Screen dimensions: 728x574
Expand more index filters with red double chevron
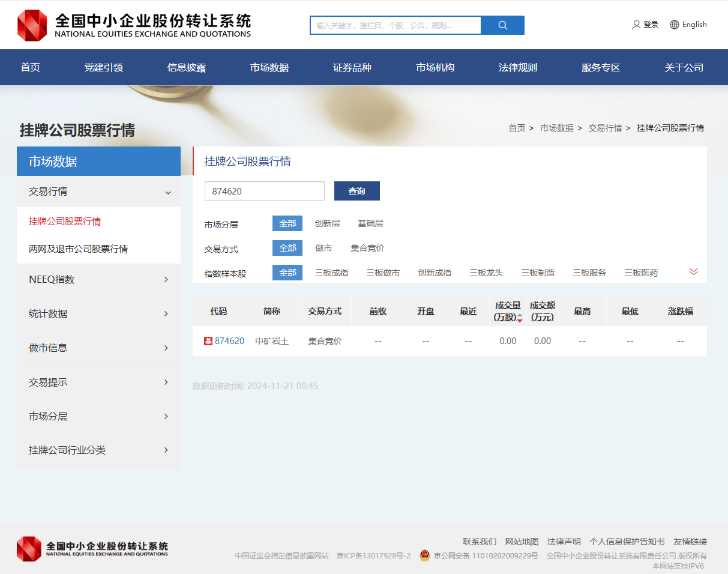[694, 271]
